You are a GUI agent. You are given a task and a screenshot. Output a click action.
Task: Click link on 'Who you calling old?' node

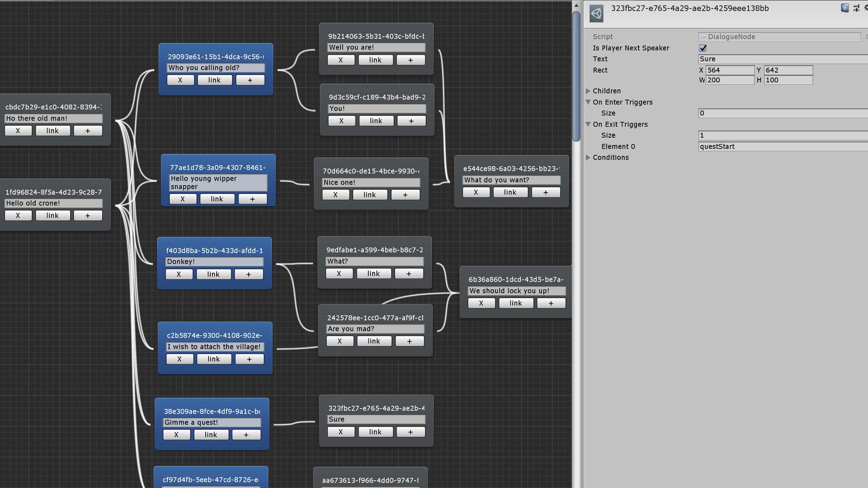215,80
